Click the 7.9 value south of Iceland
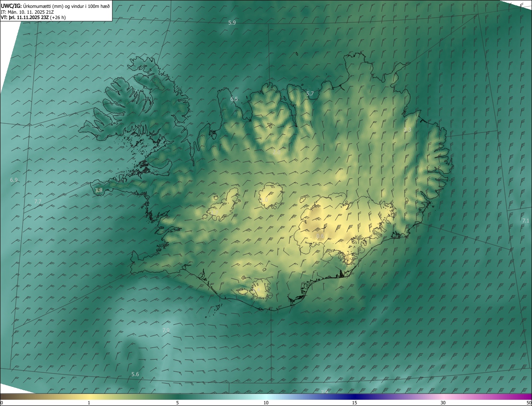This screenshot has height=406, width=532. tap(166, 330)
